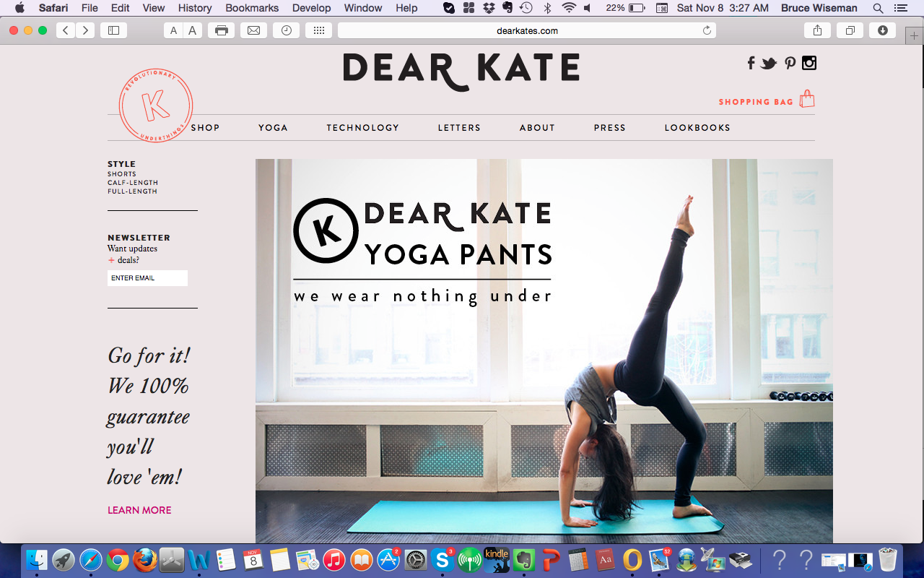Filter by SHORTS style
The width and height of the screenshot is (924, 578).
pyautogui.click(x=122, y=174)
